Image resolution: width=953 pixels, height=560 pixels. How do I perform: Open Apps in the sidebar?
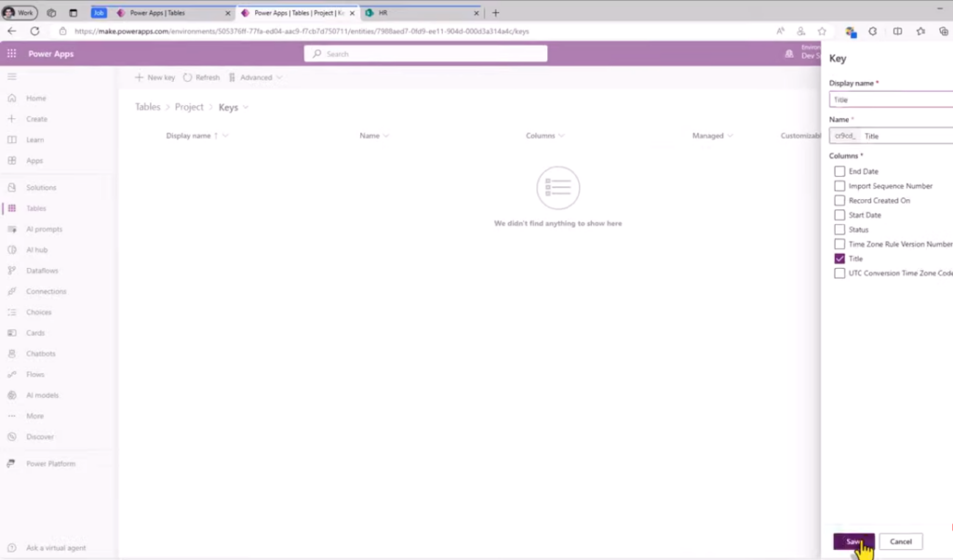(34, 160)
